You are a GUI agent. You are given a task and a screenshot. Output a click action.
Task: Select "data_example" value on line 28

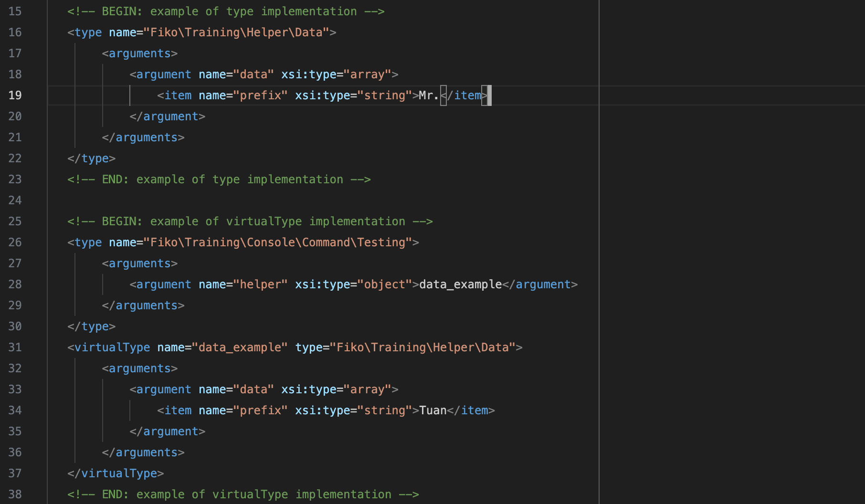459,284
